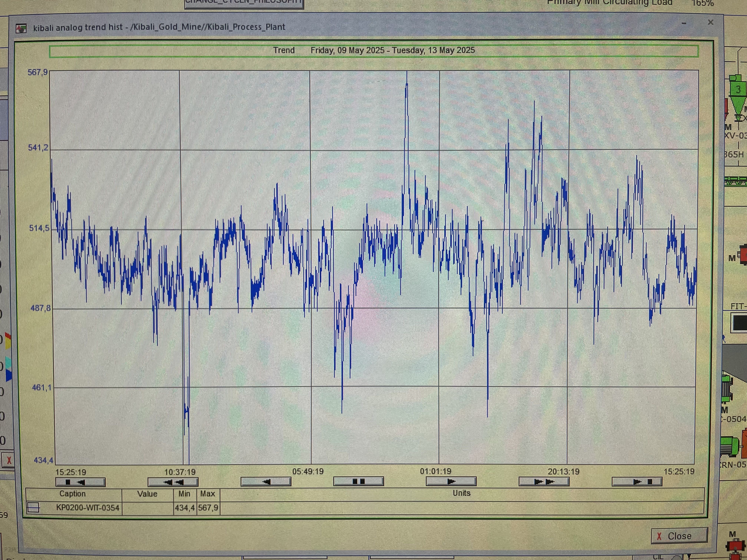Jump to trend start with stop-rewind button
The width and height of the screenshot is (747, 560).
80,482
